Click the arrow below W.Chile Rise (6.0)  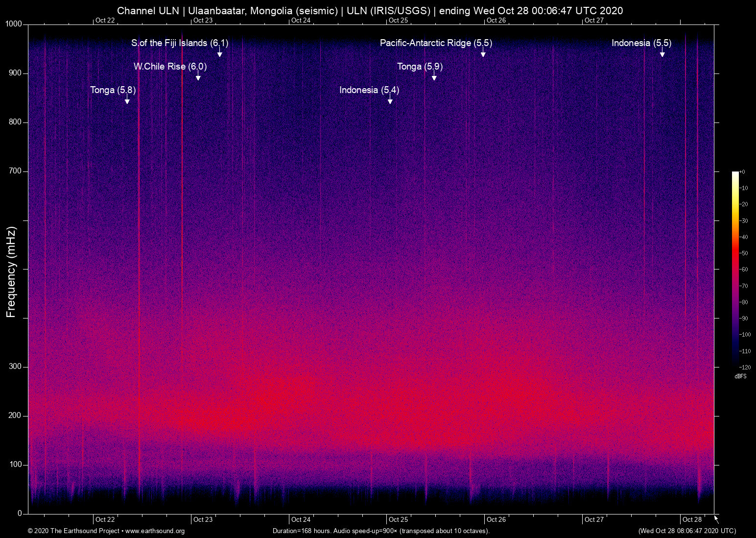click(198, 77)
